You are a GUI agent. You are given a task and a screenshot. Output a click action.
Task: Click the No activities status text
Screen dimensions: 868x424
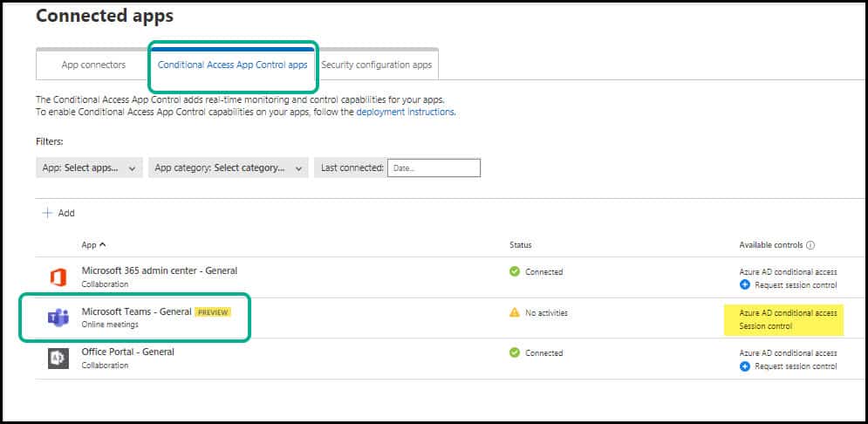point(546,312)
